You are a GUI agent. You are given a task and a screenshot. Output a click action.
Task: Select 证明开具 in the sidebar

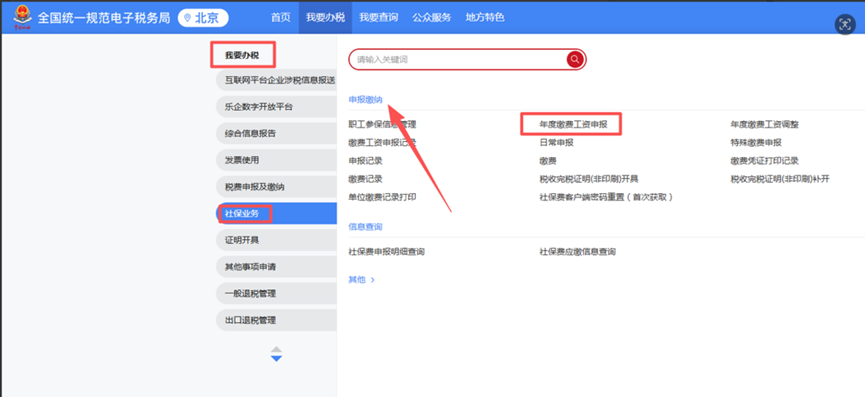point(276,240)
